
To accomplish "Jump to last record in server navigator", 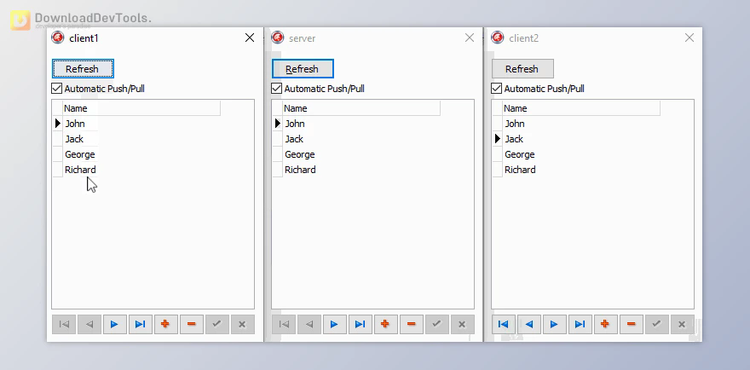I will coord(360,324).
